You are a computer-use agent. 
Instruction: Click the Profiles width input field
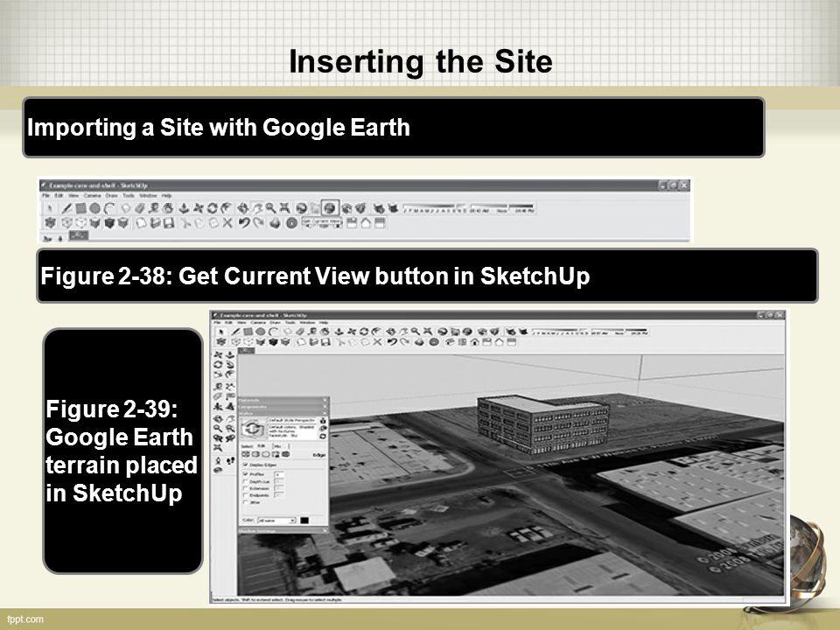pyautogui.click(x=279, y=474)
